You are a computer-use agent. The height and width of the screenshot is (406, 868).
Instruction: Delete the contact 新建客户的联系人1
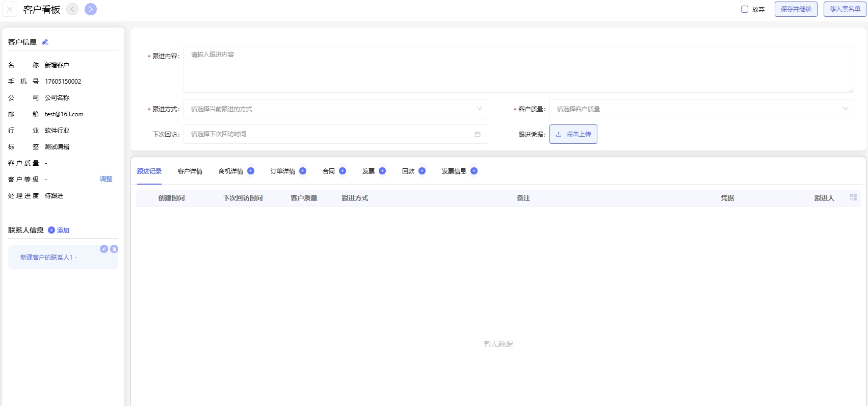click(114, 249)
